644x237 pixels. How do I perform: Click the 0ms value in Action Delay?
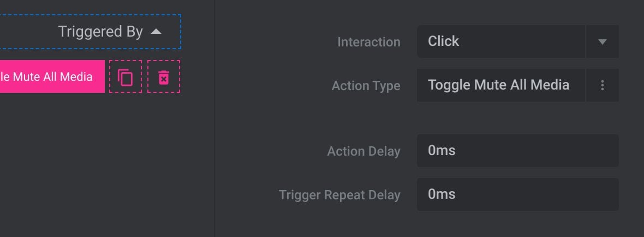[442, 151]
